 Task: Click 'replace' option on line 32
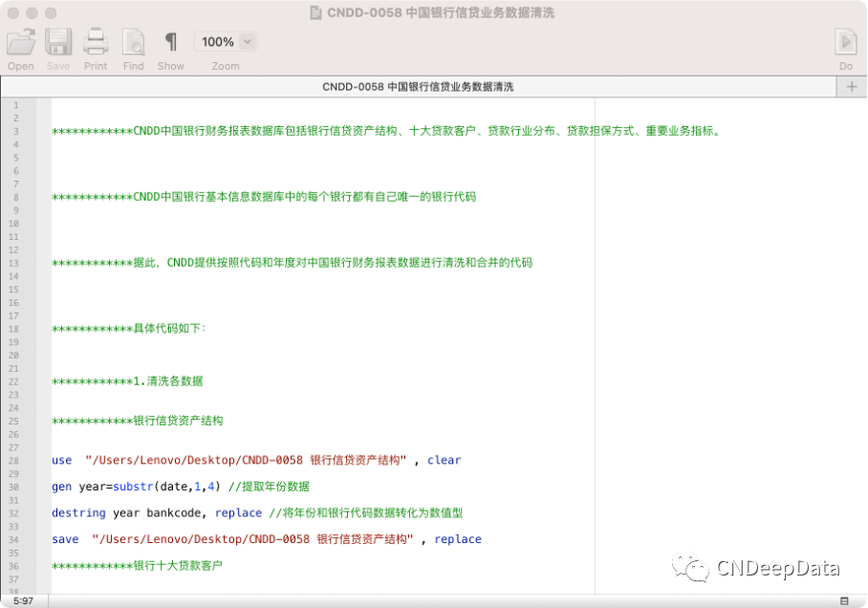click(239, 512)
